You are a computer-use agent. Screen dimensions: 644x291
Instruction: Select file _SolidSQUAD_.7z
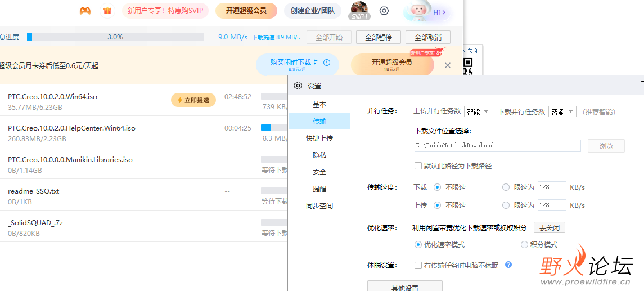[35, 223]
